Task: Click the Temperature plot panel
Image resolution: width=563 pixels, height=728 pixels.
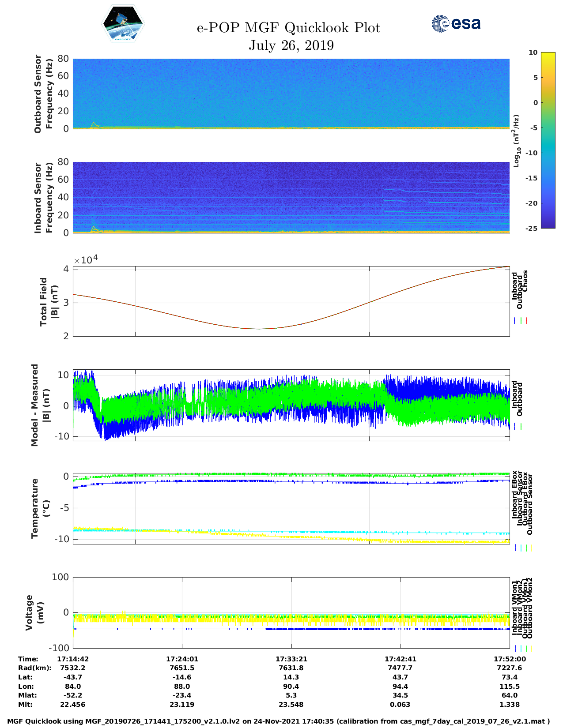Action: tap(291, 509)
